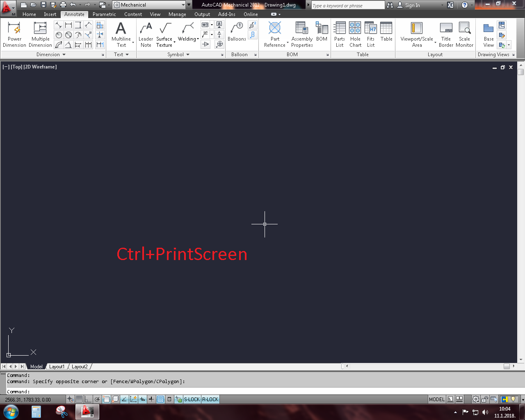Create a Base View
525x420 pixels.
click(x=488, y=34)
